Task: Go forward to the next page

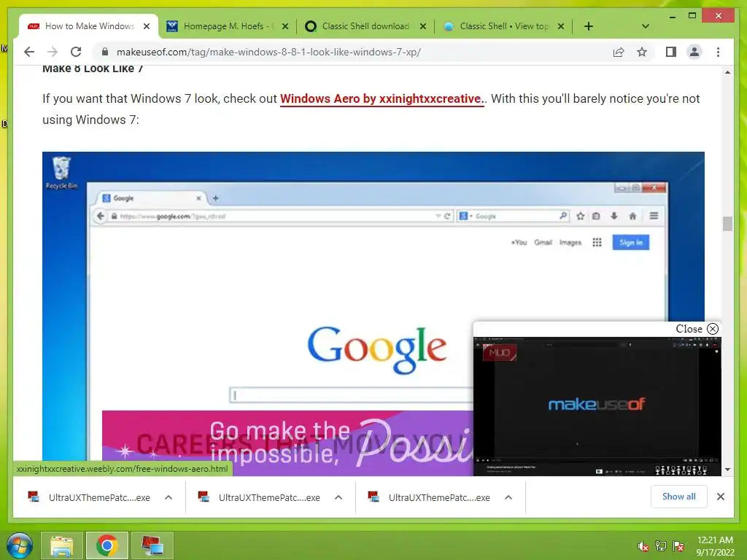Action: [53, 52]
